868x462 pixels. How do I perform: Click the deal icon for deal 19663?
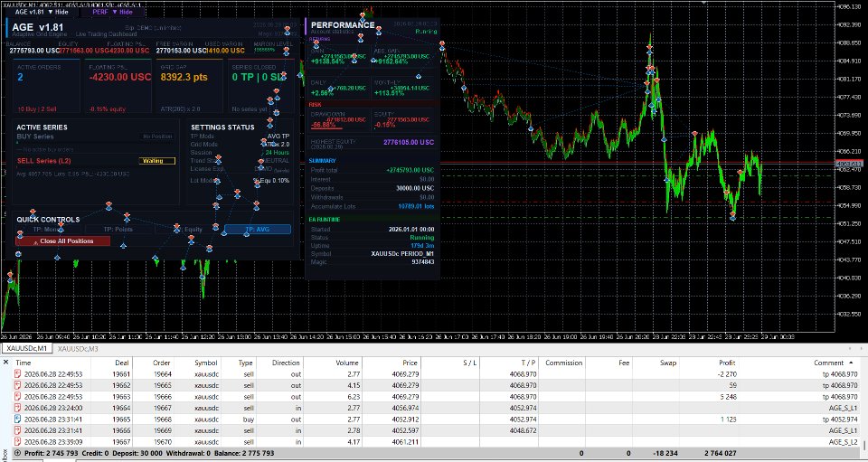coord(18,397)
